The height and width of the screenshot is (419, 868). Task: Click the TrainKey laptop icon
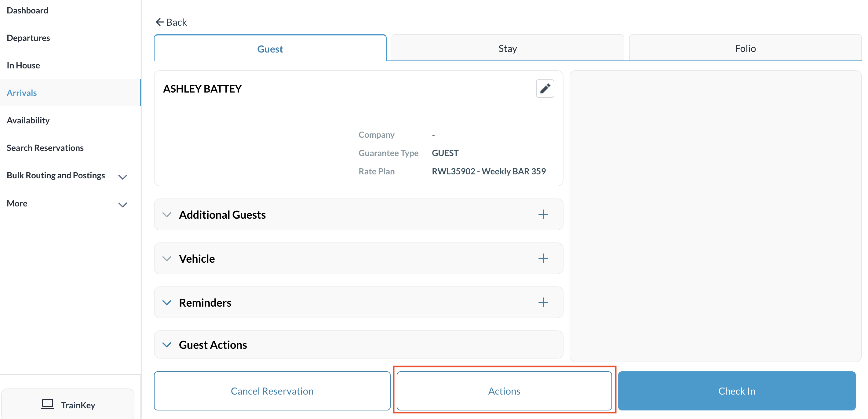coord(48,404)
